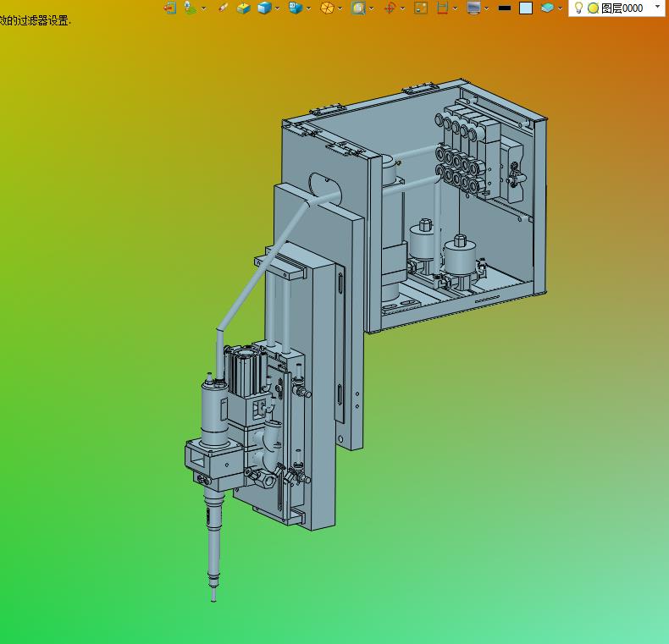Click the orange square render icon

pyautogui.click(x=421, y=8)
